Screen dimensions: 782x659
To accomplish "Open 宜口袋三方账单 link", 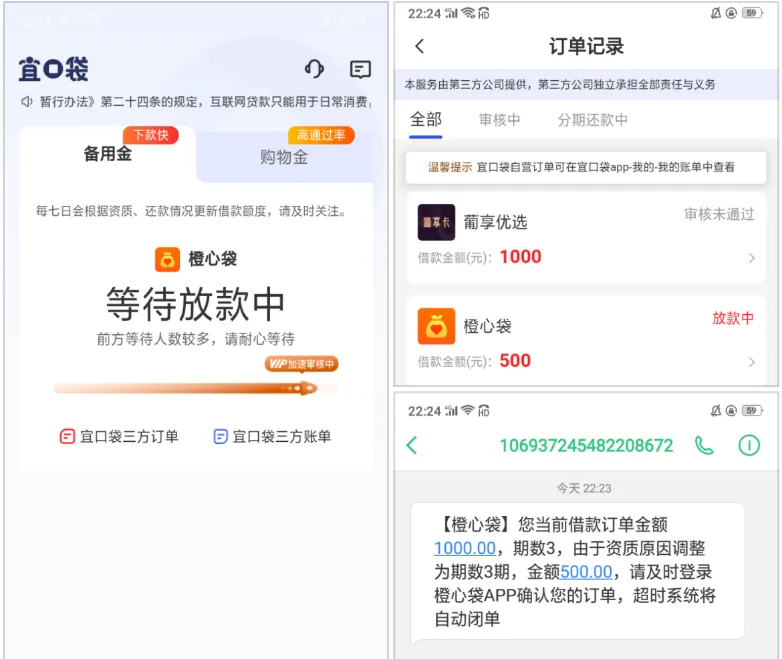I will (272, 437).
